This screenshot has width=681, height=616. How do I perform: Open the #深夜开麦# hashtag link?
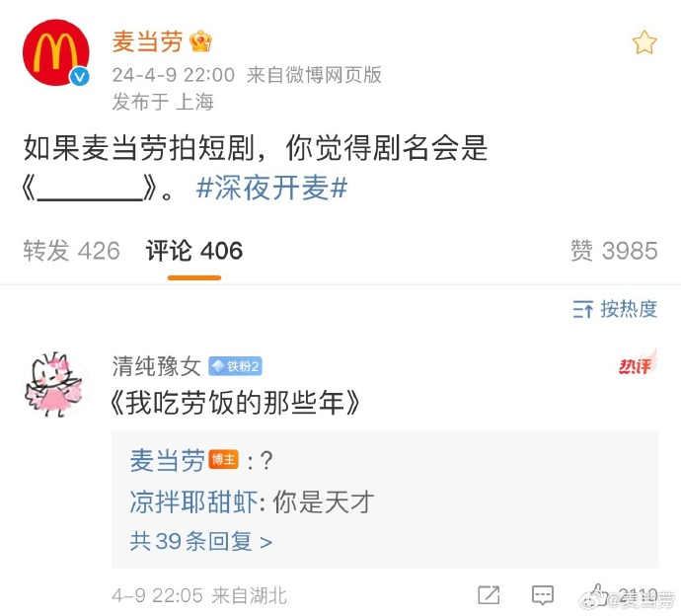(271, 189)
